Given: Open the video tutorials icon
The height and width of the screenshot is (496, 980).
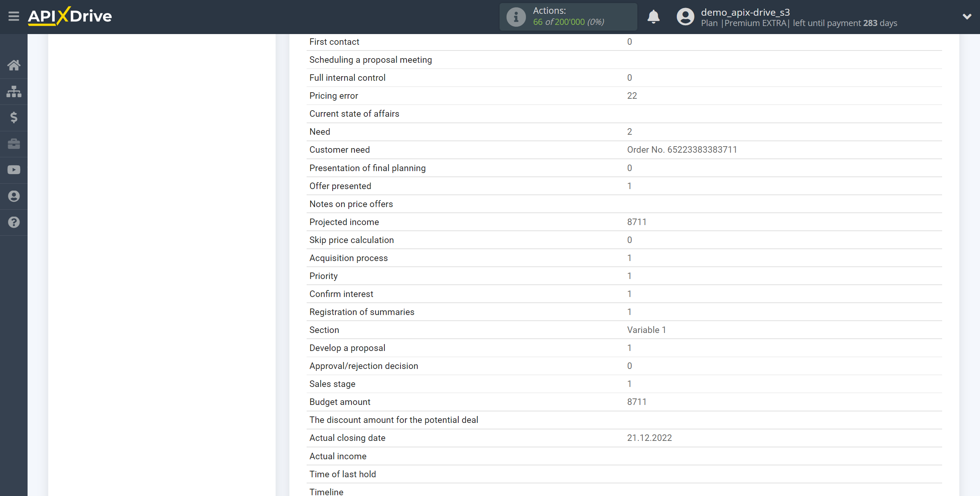Looking at the screenshot, I should 14,170.
